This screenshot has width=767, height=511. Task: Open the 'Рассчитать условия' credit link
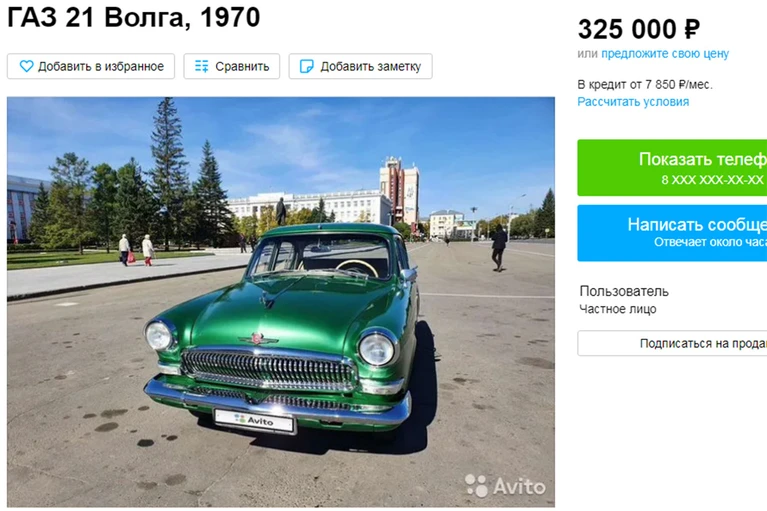633,102
